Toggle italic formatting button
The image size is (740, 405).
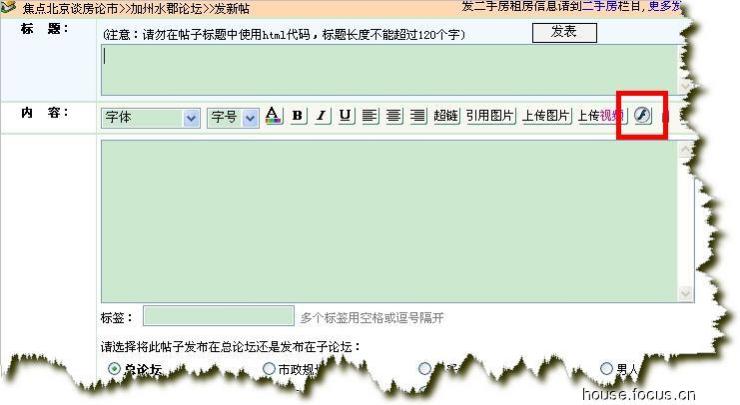[x=321, y=115]
